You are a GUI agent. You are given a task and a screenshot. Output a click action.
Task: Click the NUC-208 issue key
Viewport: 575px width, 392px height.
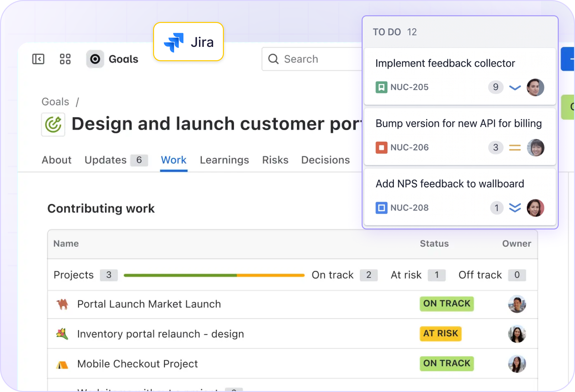409,208
